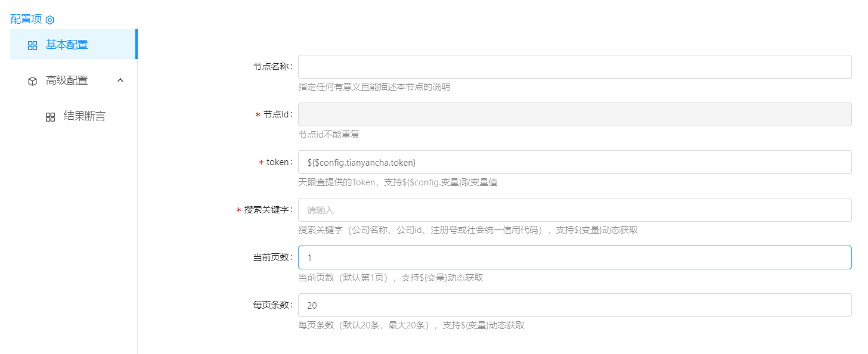Click the hexagon settings icon beside 配置项
The width and height of the screenshot is (868, 354).
[50, 20]
